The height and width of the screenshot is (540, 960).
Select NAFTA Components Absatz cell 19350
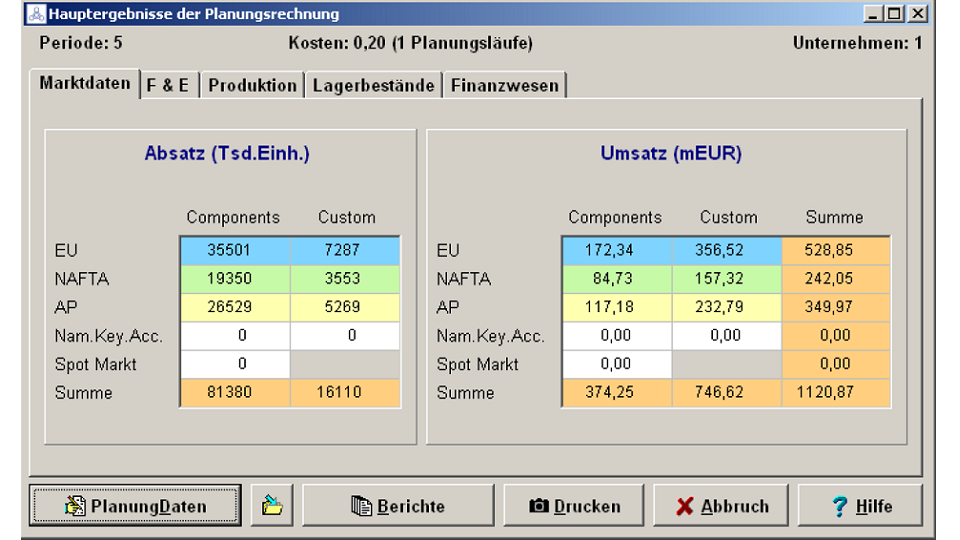point(235,279)
